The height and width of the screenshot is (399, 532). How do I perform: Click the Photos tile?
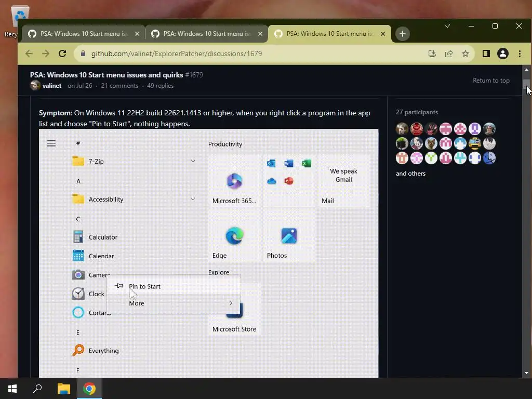click(289, 237)
